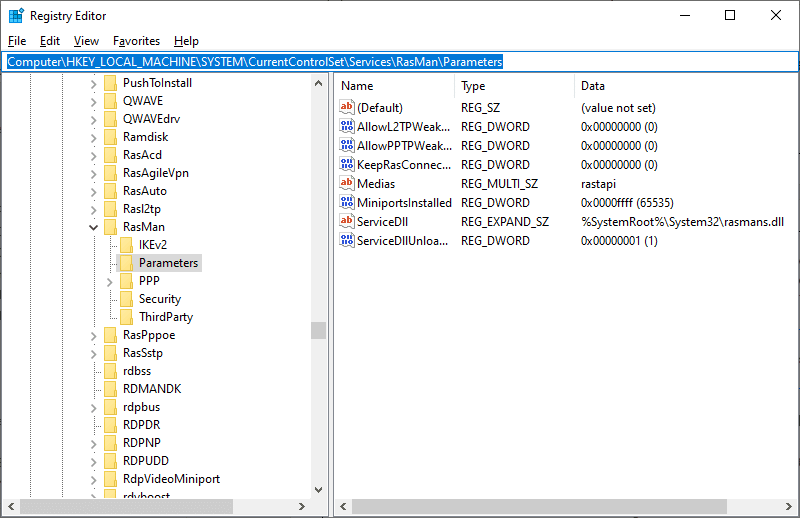
Task: Click the data cell '0x0000ffff (65535)'
Action: coord(627,203)
